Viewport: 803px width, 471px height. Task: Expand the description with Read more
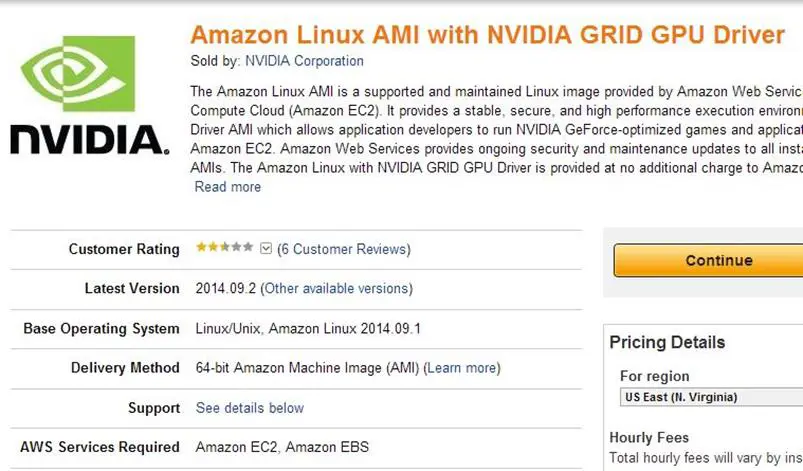coord(227,187)
